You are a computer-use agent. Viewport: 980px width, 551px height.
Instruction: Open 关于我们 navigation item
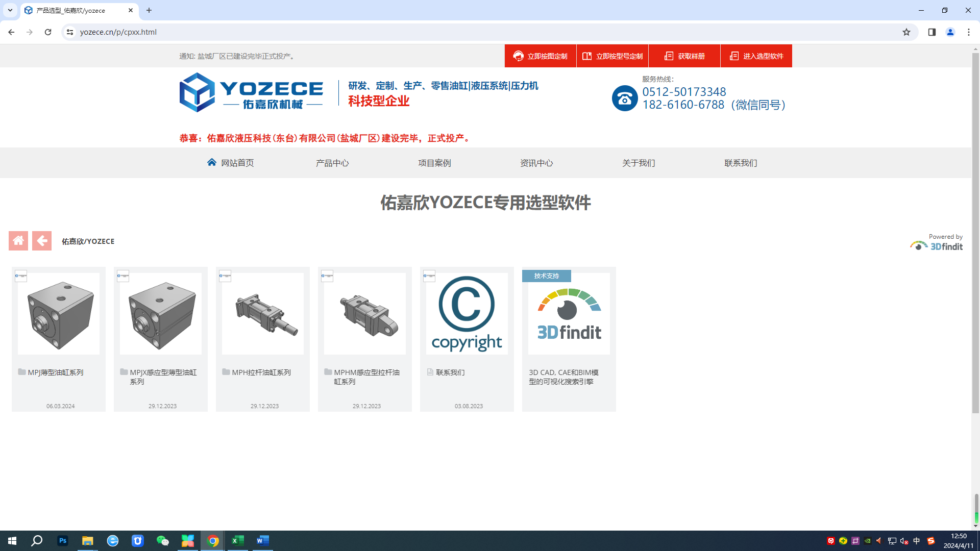coord(639,163)
